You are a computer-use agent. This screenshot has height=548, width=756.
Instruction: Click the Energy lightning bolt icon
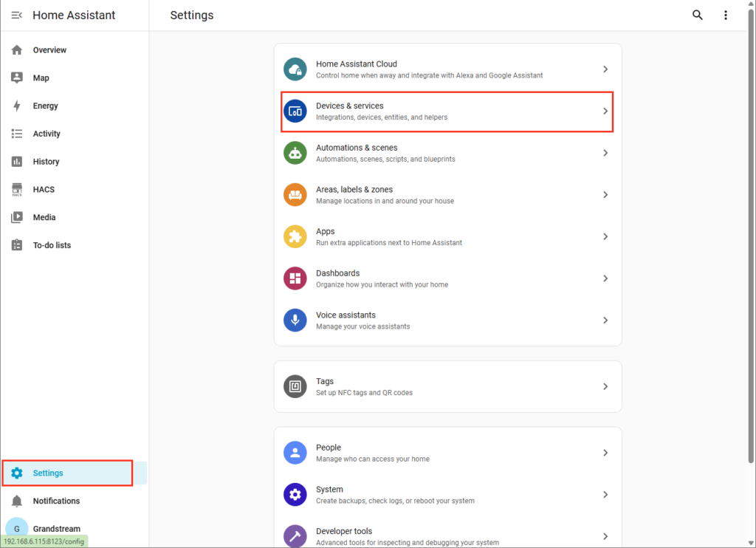click(x=17, y=106)
